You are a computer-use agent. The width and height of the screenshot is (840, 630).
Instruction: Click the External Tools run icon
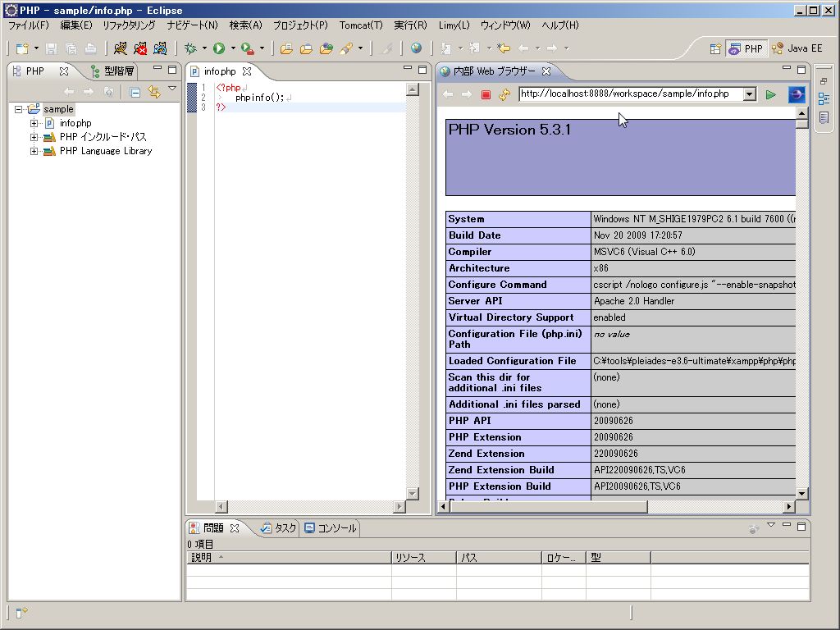[x=248, y=48]
